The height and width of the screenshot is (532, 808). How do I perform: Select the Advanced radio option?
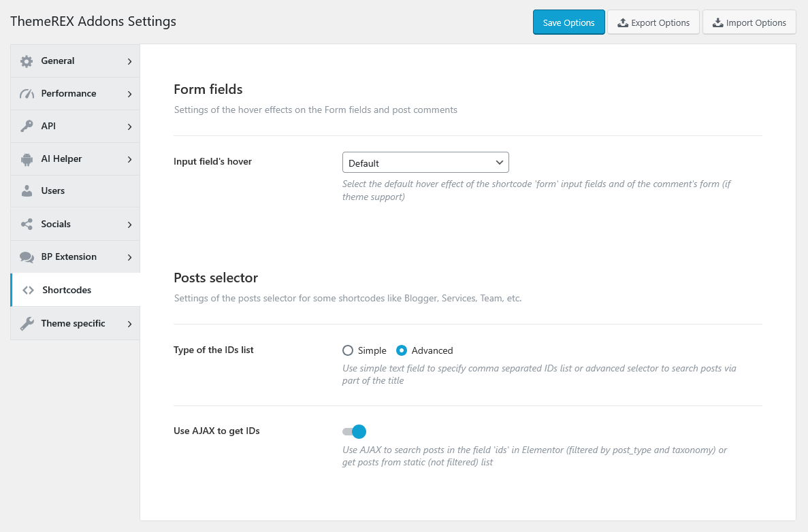pos(402,351)
